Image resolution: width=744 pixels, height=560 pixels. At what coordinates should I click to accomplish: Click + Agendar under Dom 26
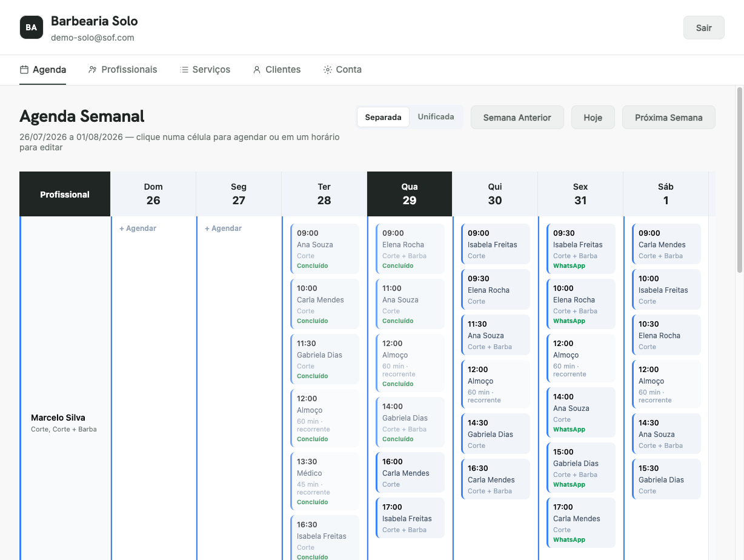point(138,228)
